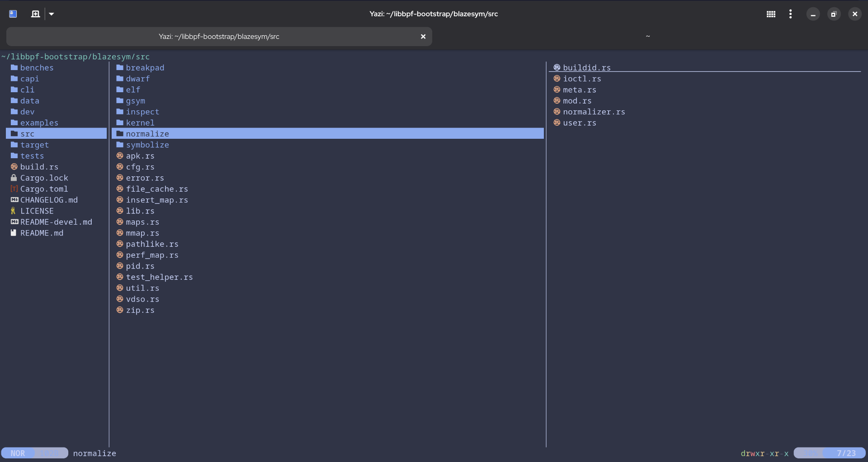Select the dwarf directory
Viewport: 868px width, 462px height.
pyautogui.click(x=137, y=79)
